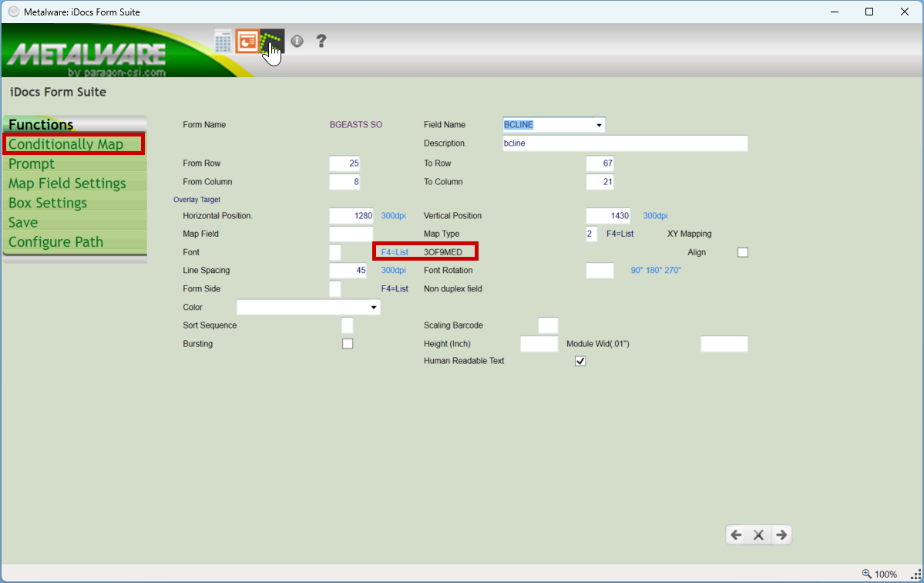
Task: Click the Scaling Barcode input box
Action: tap(548, 325)
